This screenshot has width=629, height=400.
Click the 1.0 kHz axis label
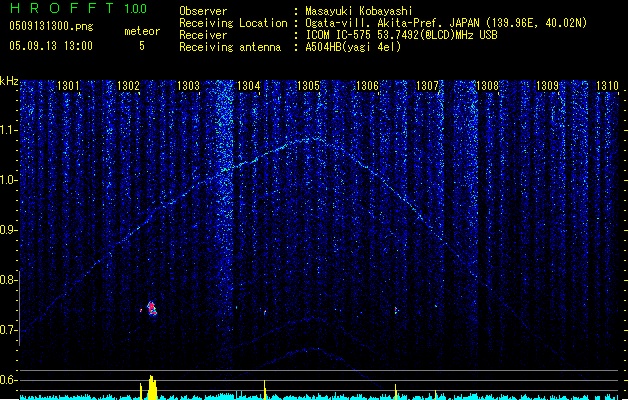[9, 180]
